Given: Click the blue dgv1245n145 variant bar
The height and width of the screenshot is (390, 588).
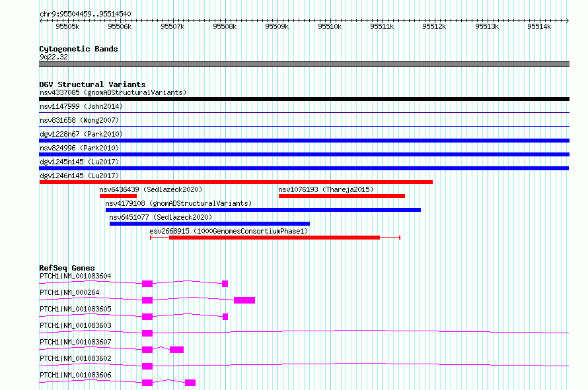Looking at the screenshot, I should click(x=304, y=168).
